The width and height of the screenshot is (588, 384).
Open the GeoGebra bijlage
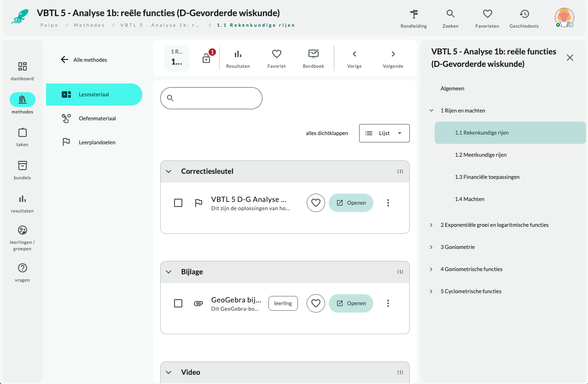click(x=351, y=303)
